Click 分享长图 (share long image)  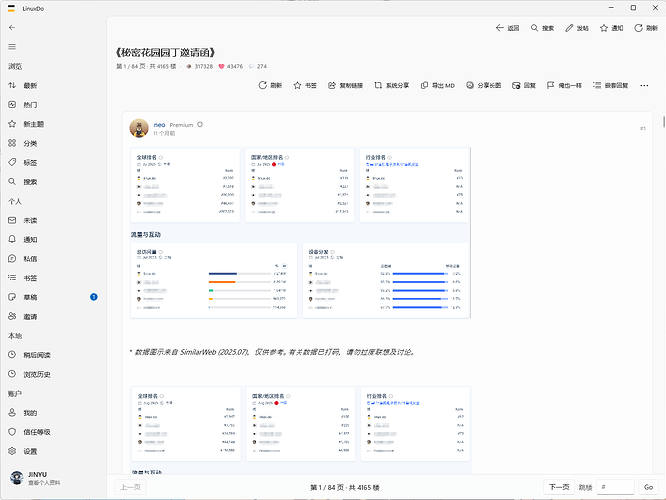483,85
